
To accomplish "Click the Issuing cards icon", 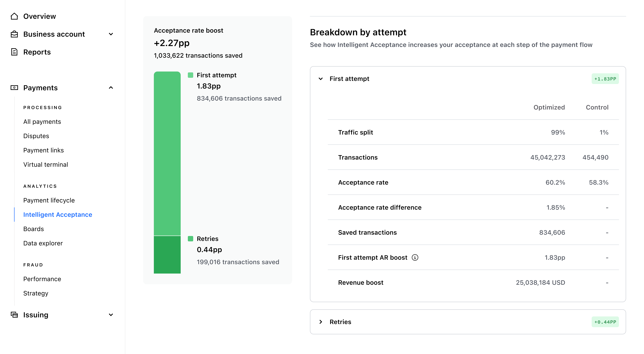I will click(14, 315).
